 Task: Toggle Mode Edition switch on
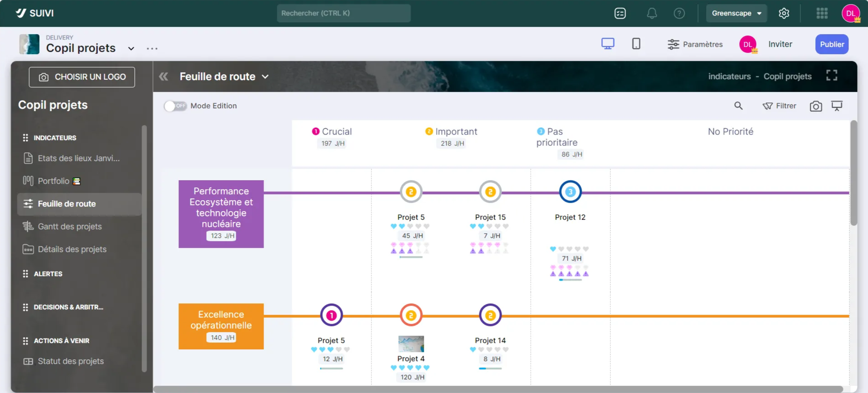[175, 106]
